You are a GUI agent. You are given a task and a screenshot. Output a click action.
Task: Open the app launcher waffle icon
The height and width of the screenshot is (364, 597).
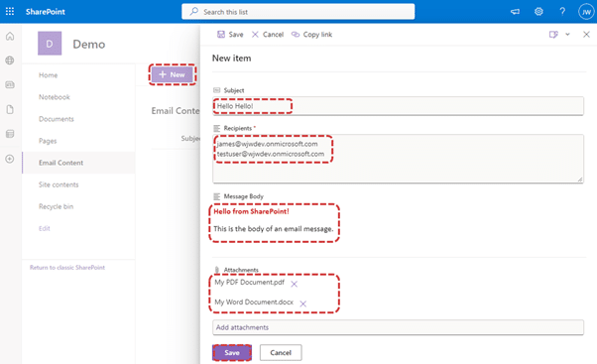coord(10,12)
